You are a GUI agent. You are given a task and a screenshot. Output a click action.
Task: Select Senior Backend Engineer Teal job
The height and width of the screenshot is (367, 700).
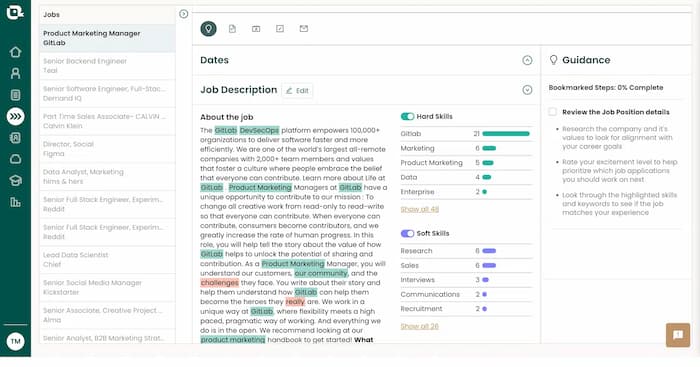[108, 66]
